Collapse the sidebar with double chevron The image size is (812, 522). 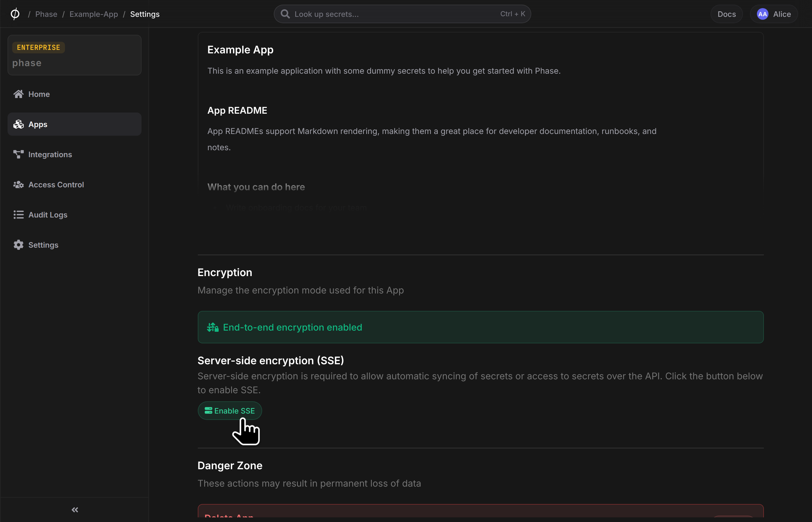pos(75,510)
